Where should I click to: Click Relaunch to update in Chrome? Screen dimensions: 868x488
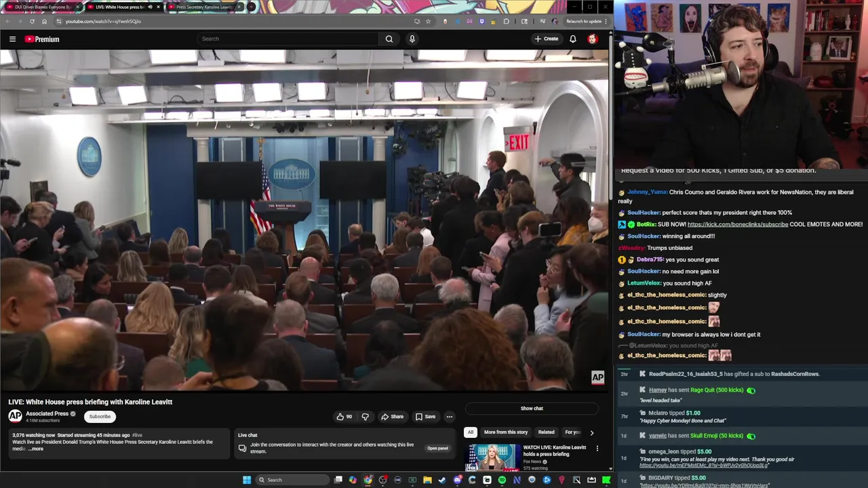coord(583,21)
